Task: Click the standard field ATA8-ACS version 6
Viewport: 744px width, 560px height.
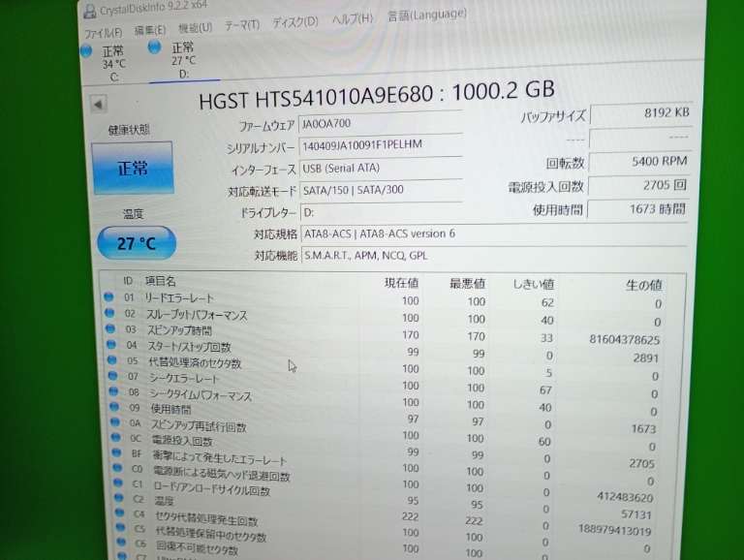Action: coord(493,233)
